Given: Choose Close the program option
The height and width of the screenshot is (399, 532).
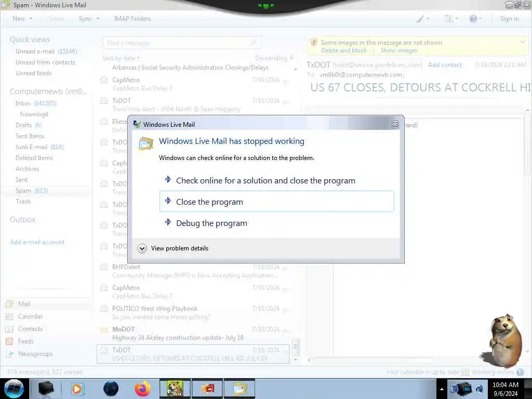Looking at the screenshot, I should 276,202.
